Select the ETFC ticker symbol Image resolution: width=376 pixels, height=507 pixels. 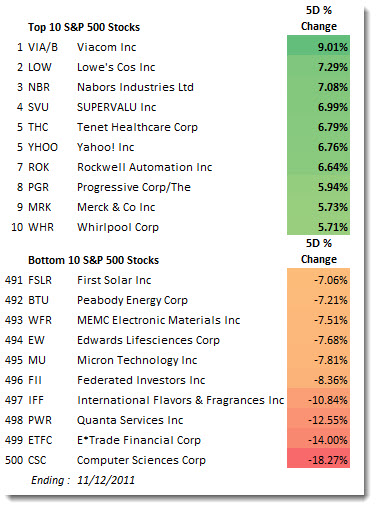(x=40, y=440)
